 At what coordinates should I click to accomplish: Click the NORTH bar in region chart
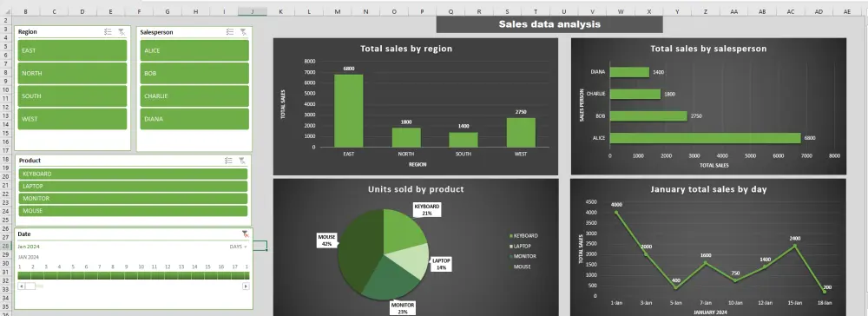(x=406, y=138)
